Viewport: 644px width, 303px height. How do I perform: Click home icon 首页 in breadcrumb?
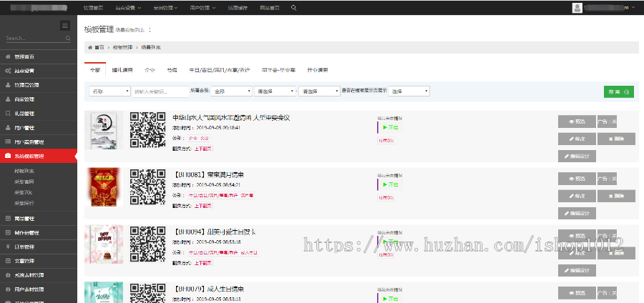pos(96,48)
